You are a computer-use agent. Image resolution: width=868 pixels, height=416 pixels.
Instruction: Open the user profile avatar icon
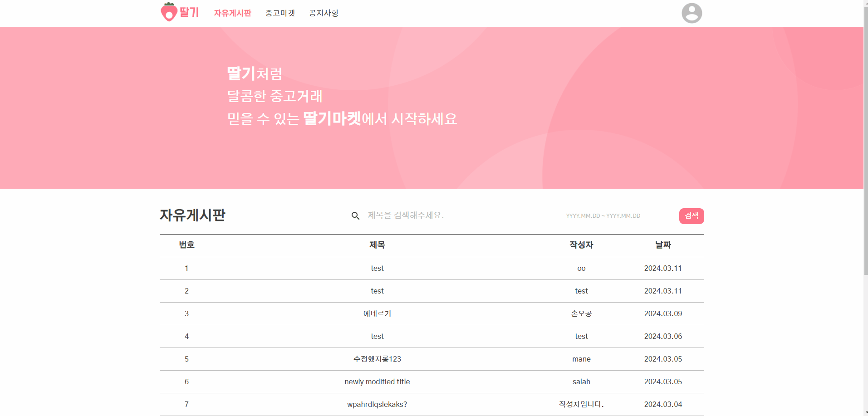point(691,13)
